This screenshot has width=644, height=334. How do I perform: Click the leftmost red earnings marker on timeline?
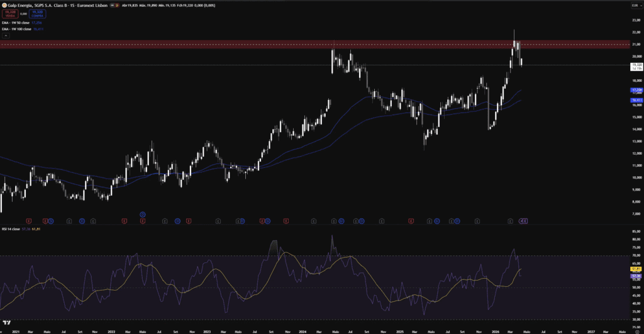click(28, 221)
